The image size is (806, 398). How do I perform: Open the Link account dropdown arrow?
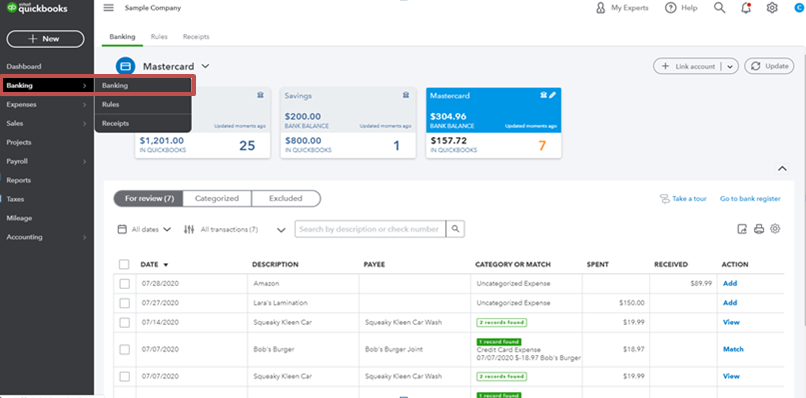click(x=730, y=66)
